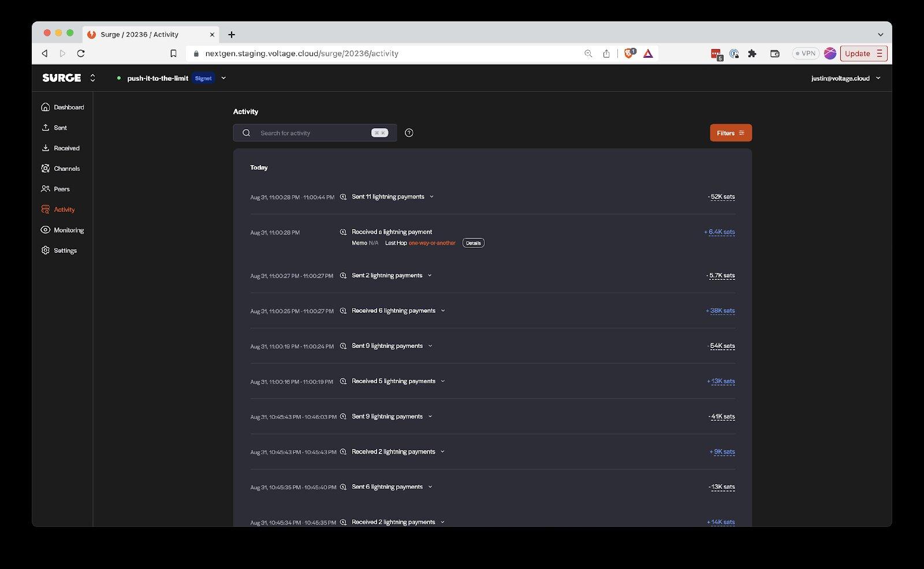924x569 pixels.
Task: Click the magnifier icon inside the activity search field
Action: [x=247, y=133]
